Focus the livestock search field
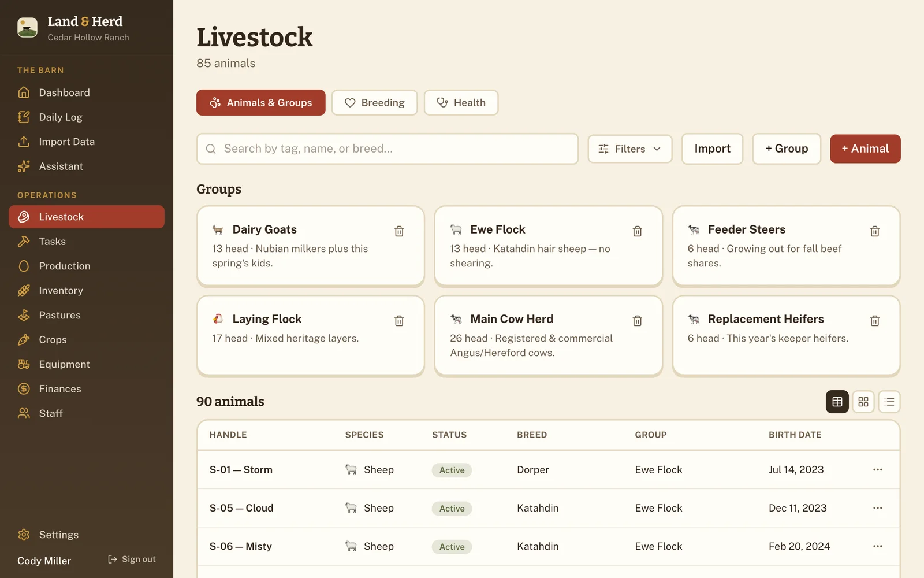This screenshot has width=924, height=578. point(388,149)
